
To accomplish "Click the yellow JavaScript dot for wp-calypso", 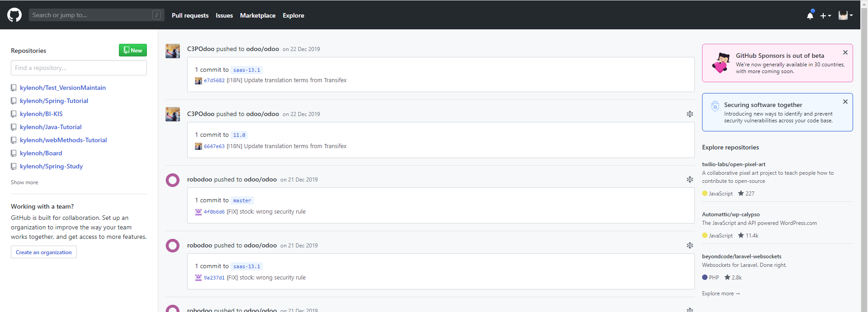I will 705,235.
